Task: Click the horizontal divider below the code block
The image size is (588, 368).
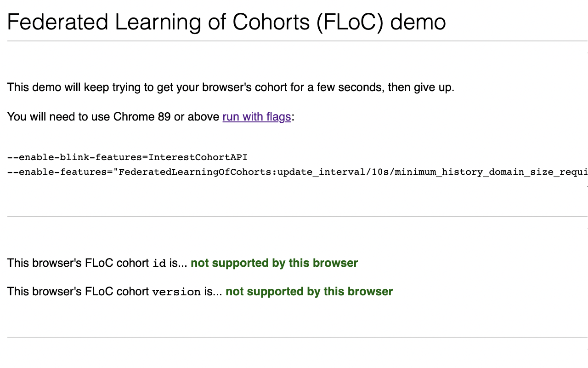Action: [x=294, y=217]
